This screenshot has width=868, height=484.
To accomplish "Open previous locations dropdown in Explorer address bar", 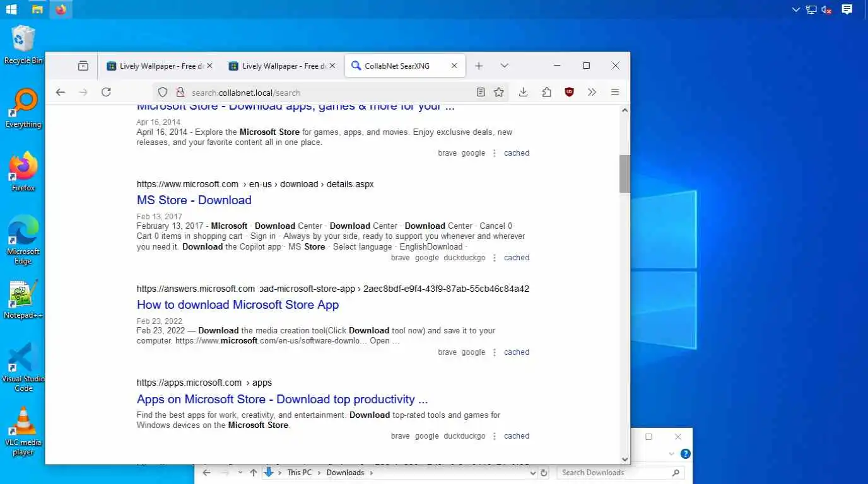I will [x=533, y=473].
